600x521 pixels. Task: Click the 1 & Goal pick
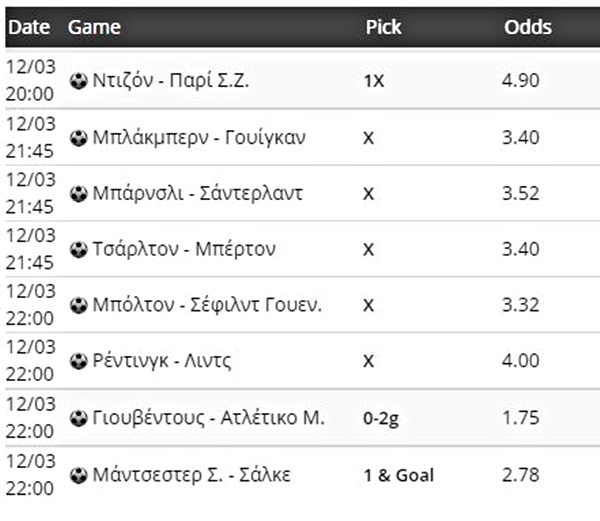coord(398,474)
